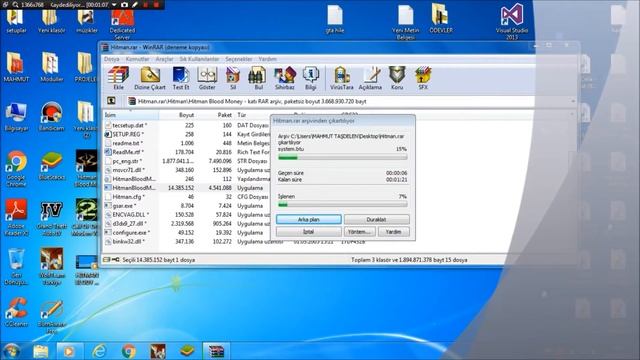The height and width of the screenshot is (360, 640).
Task: Click the Koru (Protect) shield icon
Action: pyautogui.click(x=397, y=78)
